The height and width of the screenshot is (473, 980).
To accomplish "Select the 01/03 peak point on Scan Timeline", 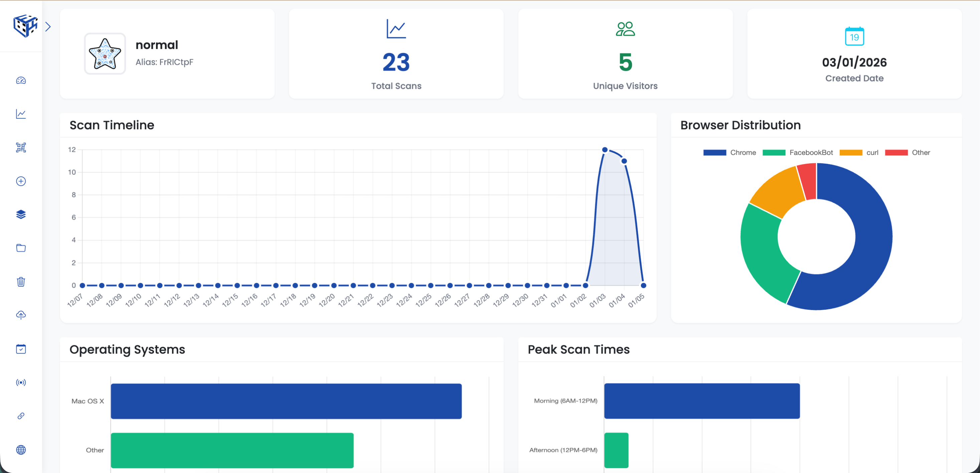I will (x=605, y=149).
